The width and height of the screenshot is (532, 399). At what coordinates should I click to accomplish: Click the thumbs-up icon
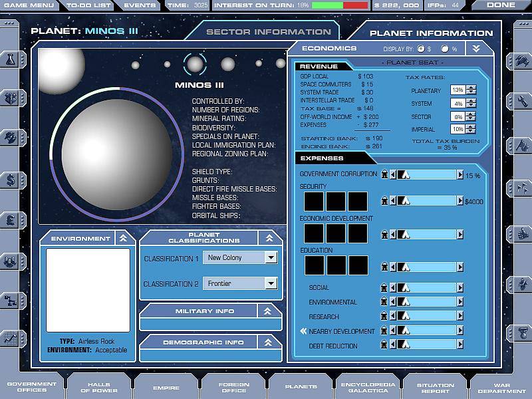(522, 234)
